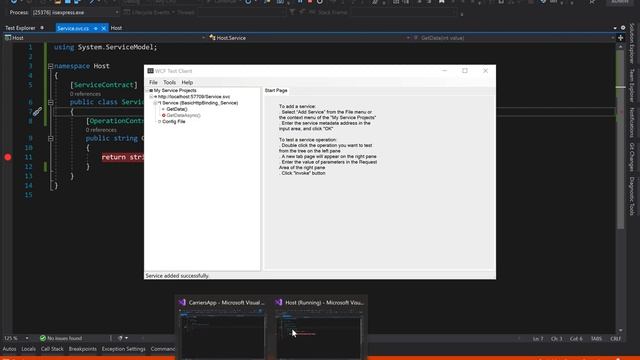Select the localhost Service.svc tree node
Screen dimensions: 640x360
(x=194, y=97)
